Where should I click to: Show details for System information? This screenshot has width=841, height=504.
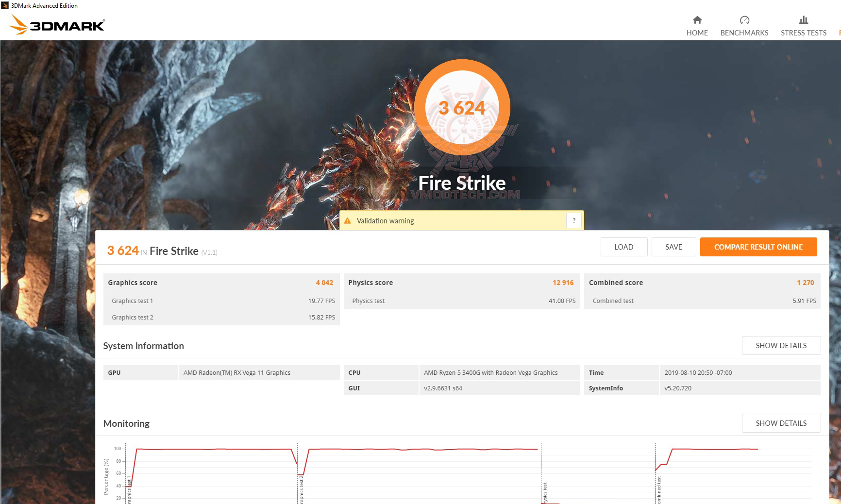click(781, 345)
